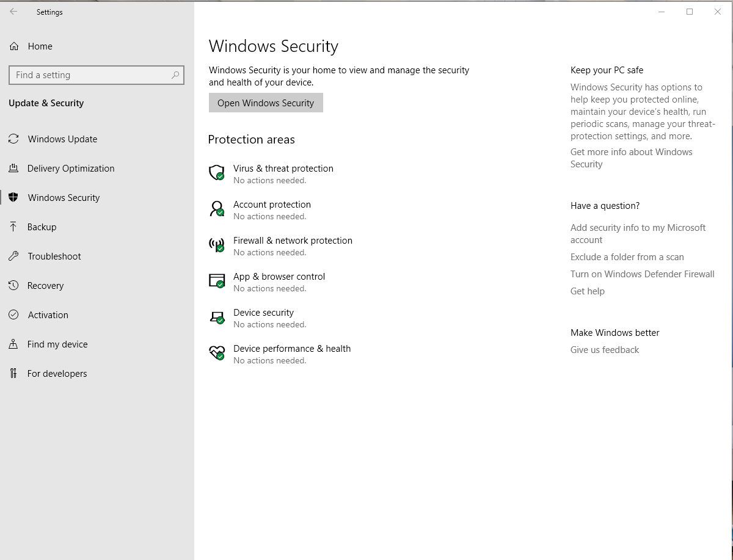Viewport: 733px width, 560px height.
Task: Click the Virus & threat protection shield icon
Action: [217, 173]
